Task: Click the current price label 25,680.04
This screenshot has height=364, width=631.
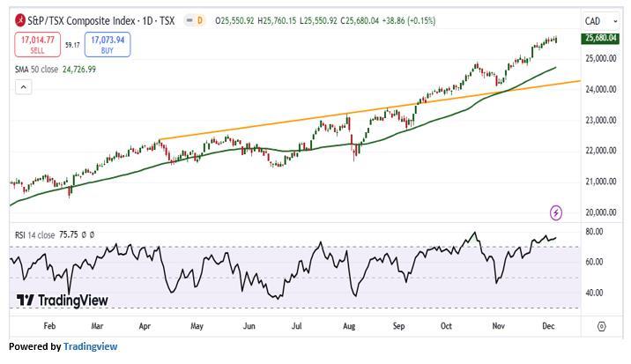Action: point(599,38)
